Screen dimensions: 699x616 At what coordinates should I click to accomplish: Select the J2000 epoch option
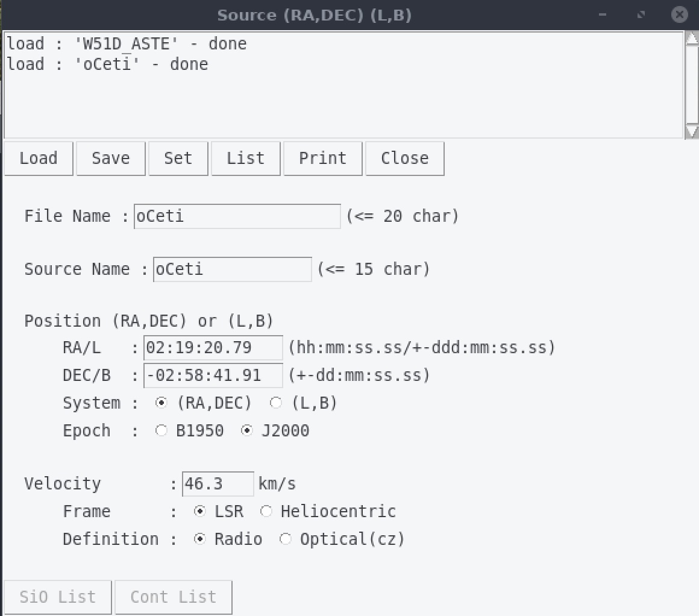(247, 431)
